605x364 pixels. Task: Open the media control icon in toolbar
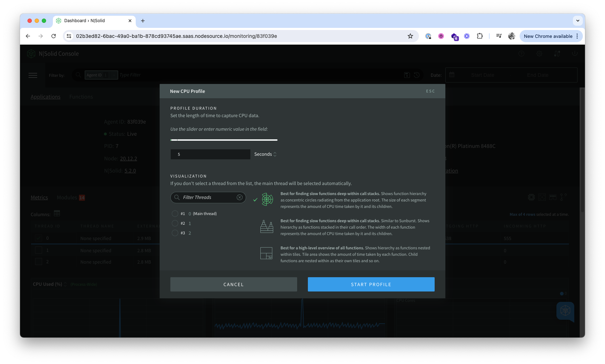click(499, 36)
